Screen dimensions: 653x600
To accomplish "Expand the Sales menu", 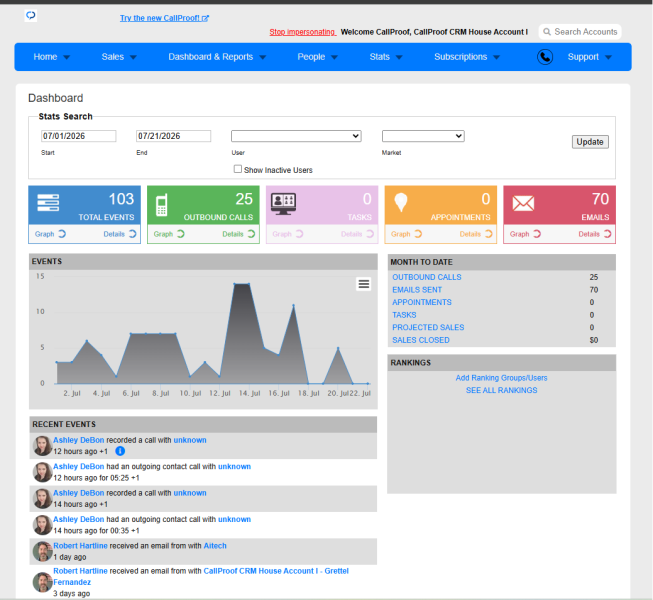I will pos(119,57).
